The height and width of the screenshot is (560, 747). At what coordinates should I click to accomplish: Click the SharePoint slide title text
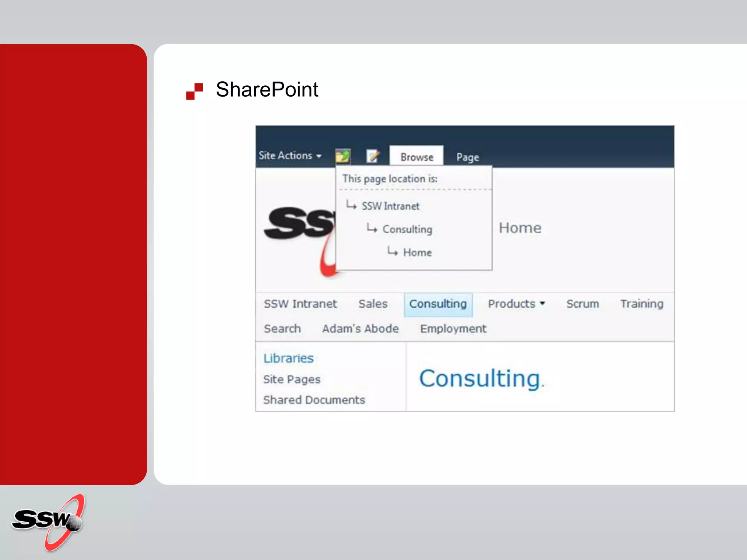267,89
